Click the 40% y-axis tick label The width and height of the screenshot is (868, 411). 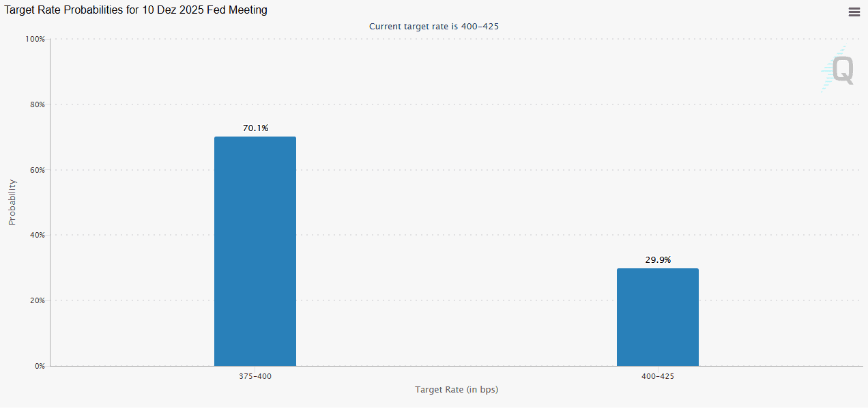(37, 235)
